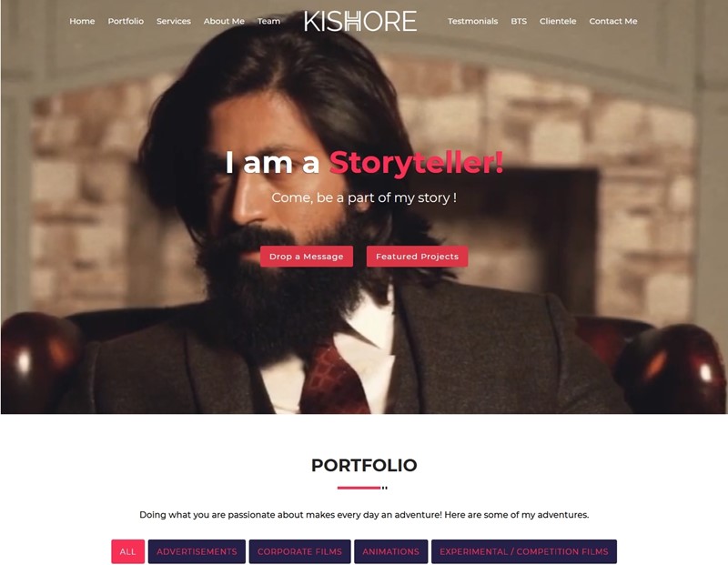The height and width of the screenshot is (565, 728).
Task: Show CORPORATE FILMS portfolio category
Action: (x=299, y=551)
